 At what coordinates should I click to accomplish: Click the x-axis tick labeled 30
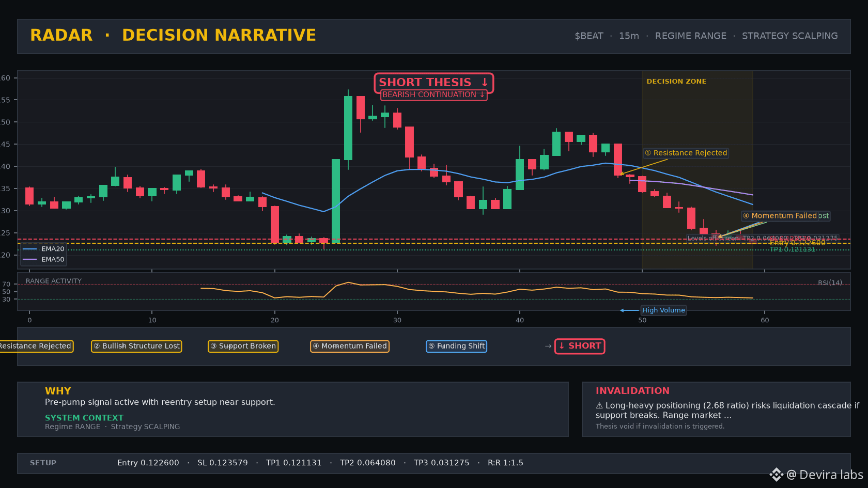(397, 320)
